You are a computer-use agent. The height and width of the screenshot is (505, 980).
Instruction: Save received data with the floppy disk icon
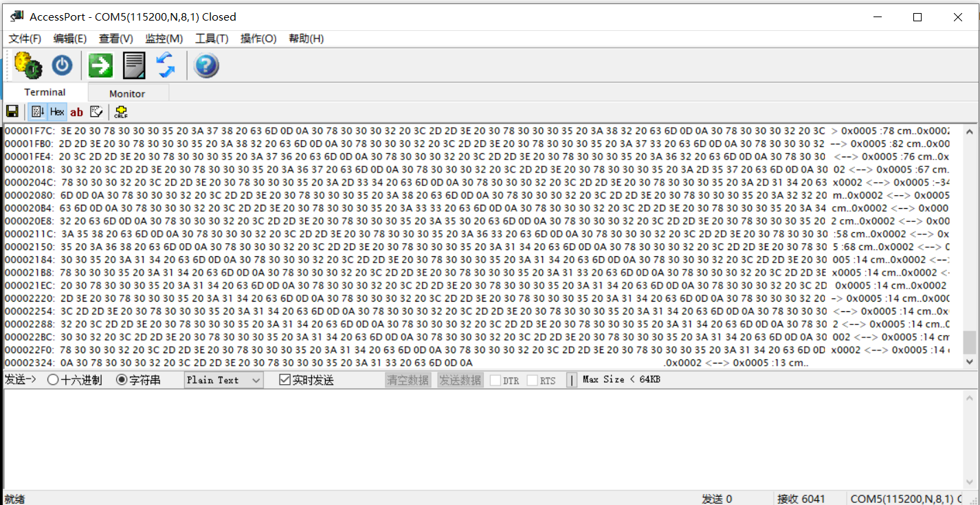point(12,111)
